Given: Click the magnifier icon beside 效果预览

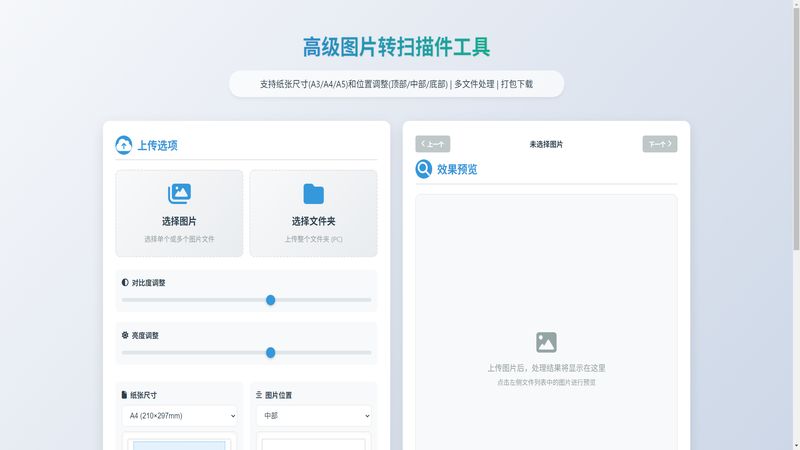Looking at the screenshot, I should [424, 169].
